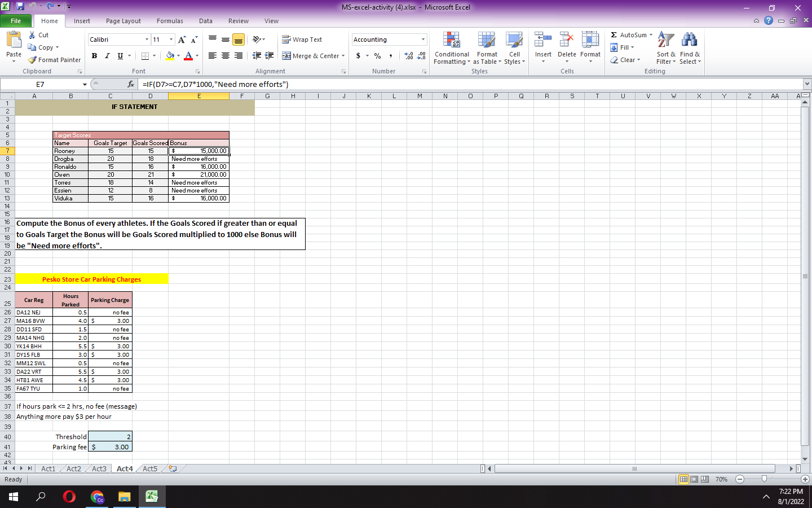Open the Cells Format menu icon
The width and height of the screenshot is (812, 508).
(590, 40)
